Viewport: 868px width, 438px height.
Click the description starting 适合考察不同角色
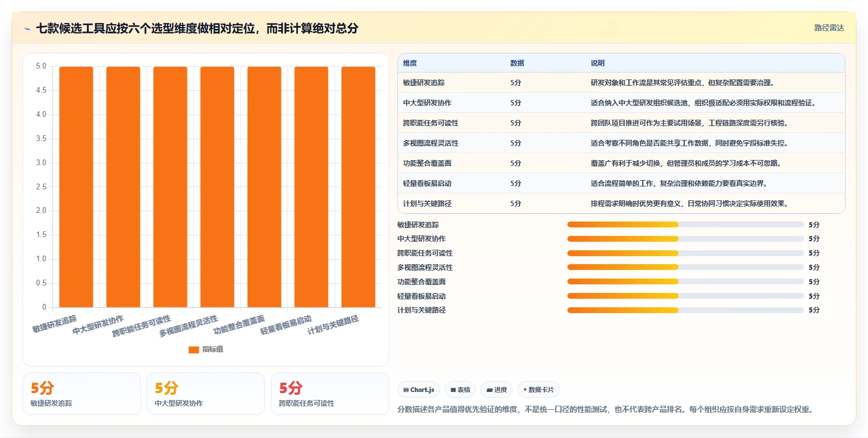(689, 143)
